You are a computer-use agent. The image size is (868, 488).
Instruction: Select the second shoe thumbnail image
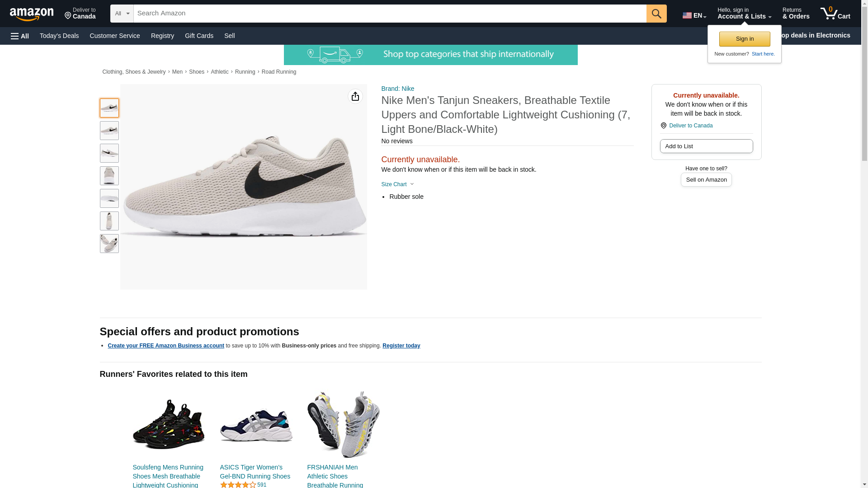109,131
